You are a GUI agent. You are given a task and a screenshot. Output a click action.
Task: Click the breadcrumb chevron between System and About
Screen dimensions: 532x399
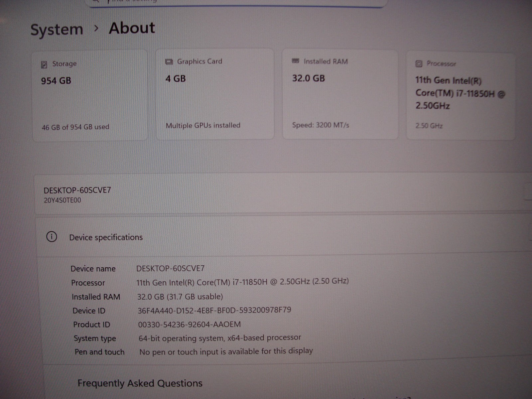pos(96,29)
